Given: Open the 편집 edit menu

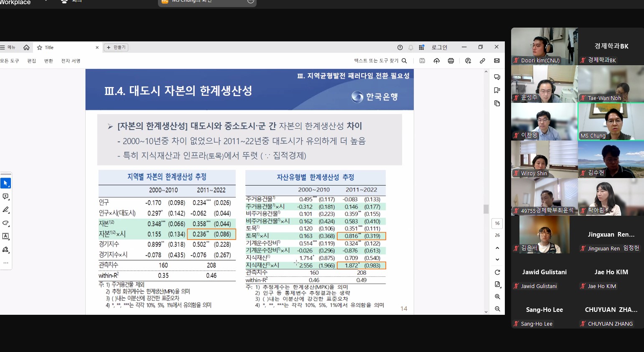Looking at the screenshot, I should pyautogui.click(x=32, y=61).
